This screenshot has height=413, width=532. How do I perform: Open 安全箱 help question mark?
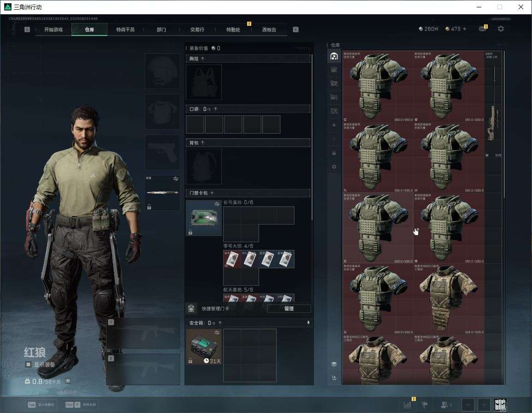(220, 323)
